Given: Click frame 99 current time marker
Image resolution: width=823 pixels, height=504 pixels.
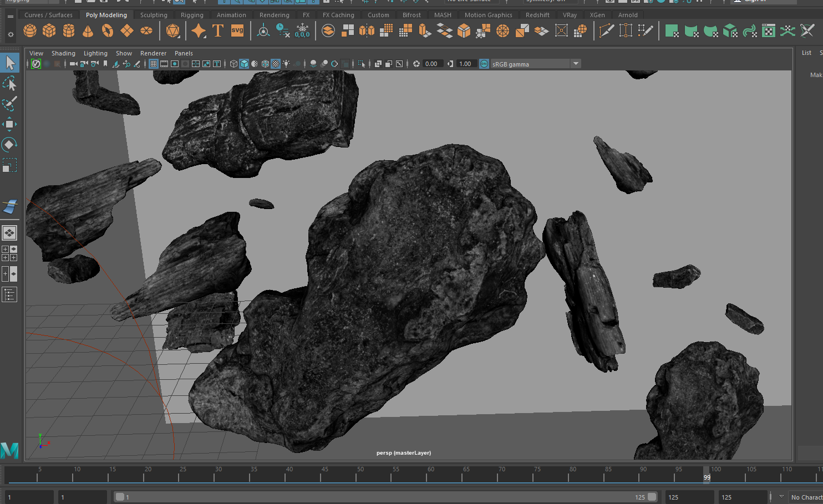Looking at the screenshot, I should pos(707,475).
